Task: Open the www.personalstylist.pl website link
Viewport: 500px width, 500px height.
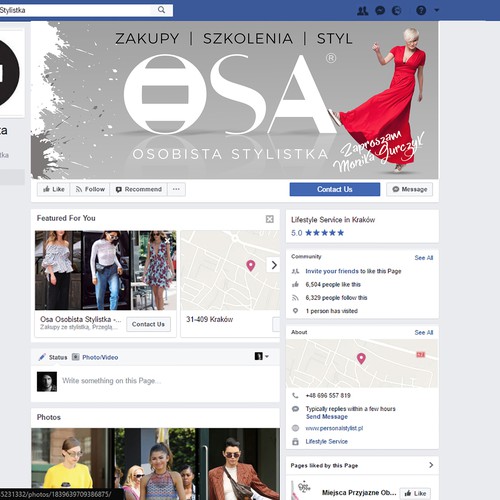Action: 334,428
